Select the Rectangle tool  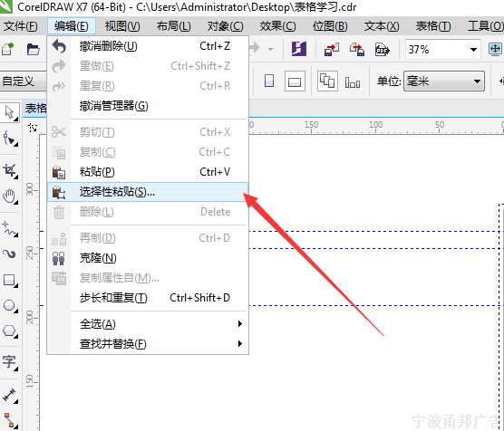click(x=10, y=281)
